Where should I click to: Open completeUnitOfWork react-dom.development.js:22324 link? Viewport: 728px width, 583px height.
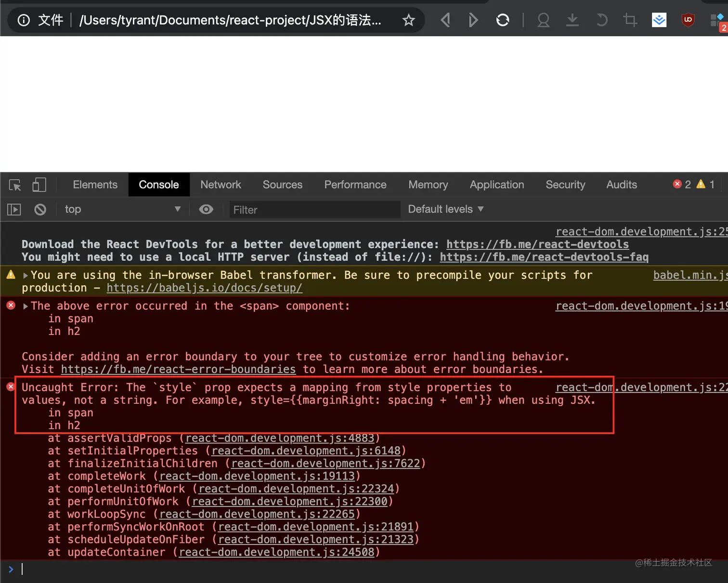(296, 489)
